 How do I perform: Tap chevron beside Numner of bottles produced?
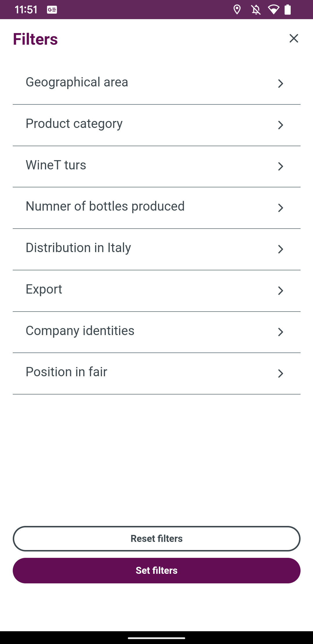coord(280,208)
